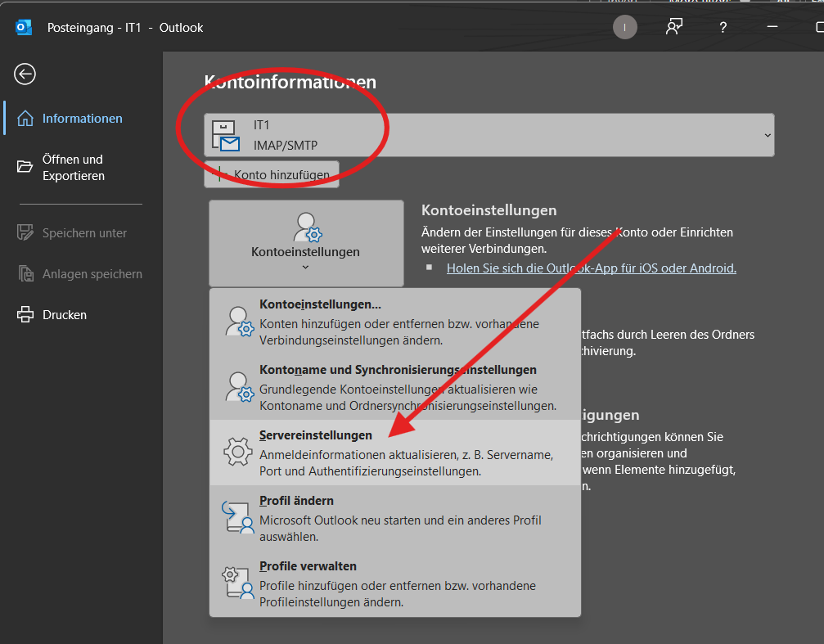Open the Öffnen und Exportieren section
Viewport: 824px width, 644px height.
73,168
